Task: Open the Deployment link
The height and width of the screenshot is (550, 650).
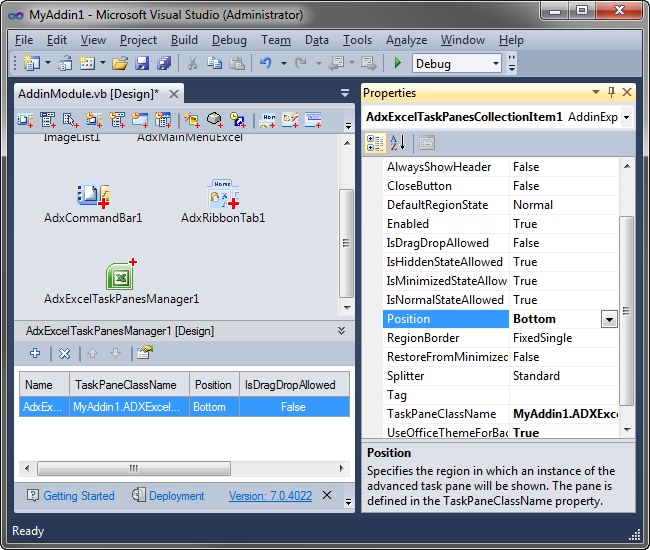Action: [177, 496]
